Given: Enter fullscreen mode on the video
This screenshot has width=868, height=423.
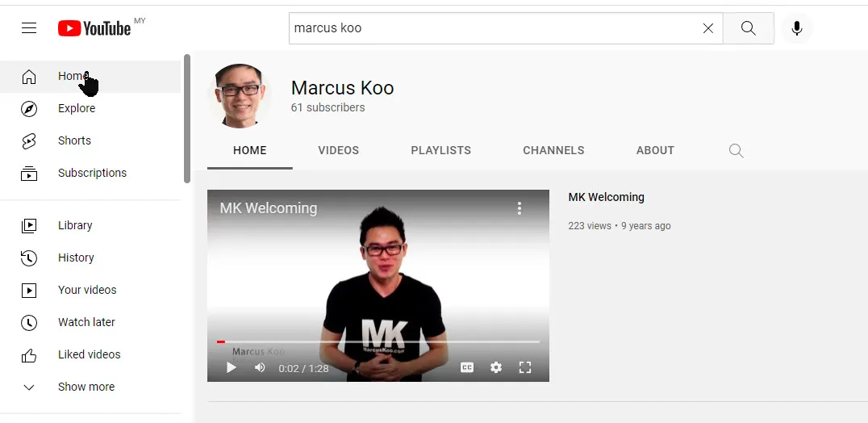Looking at the screenshot, I should pyautogui.click(x=525, y=367).
